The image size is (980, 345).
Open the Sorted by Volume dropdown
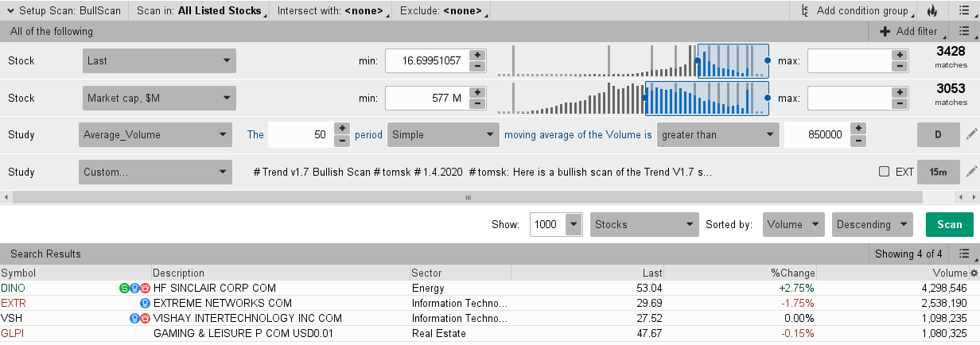click(x=794, y=224)
